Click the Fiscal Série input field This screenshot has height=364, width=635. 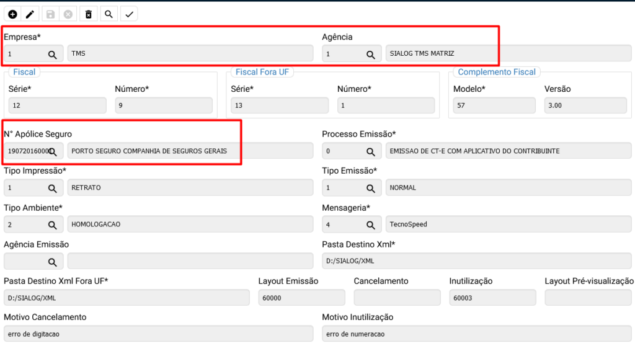[57, 106]
